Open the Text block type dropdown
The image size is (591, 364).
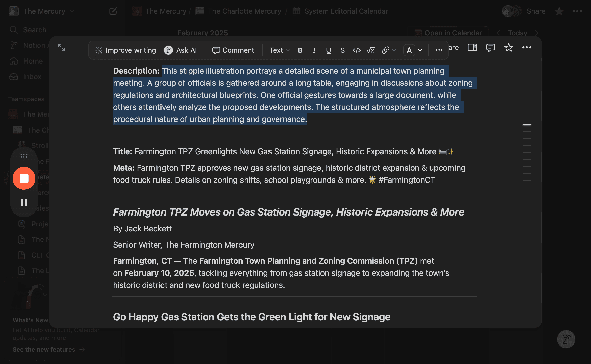tap(279, 50)
